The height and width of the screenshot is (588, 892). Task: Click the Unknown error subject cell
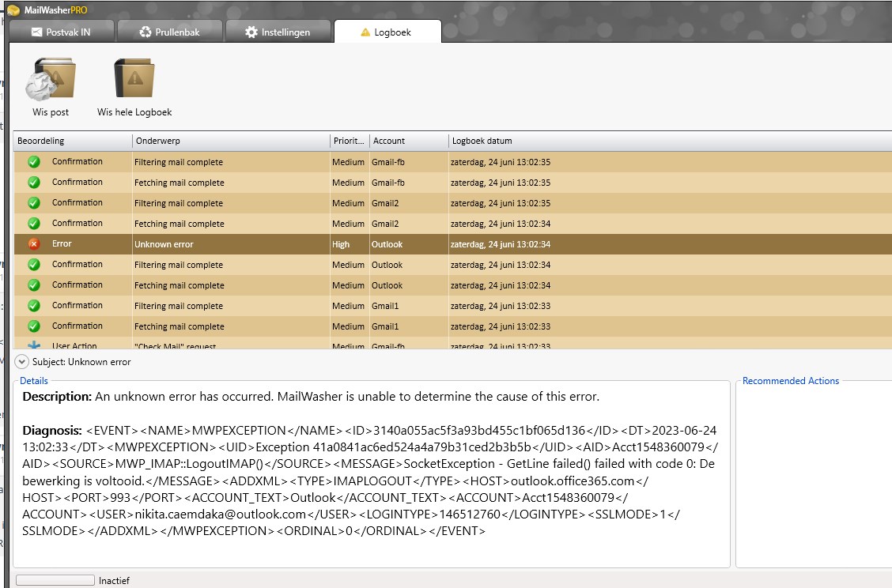point(231,244)
